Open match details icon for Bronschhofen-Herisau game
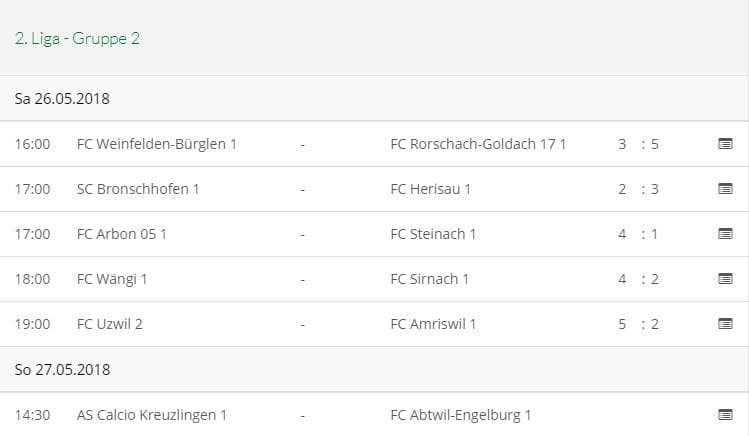The height and width of the screenshot is (436, 749). pyautogui.click(x=725, y=189)
